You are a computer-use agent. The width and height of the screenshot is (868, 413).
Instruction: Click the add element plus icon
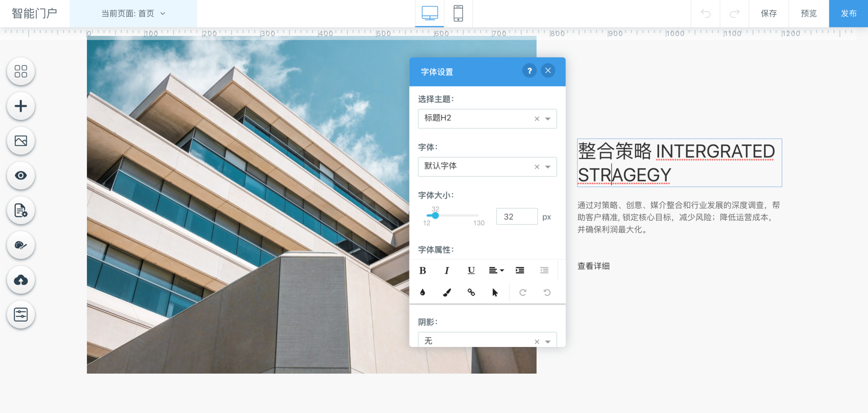[21, 106]
